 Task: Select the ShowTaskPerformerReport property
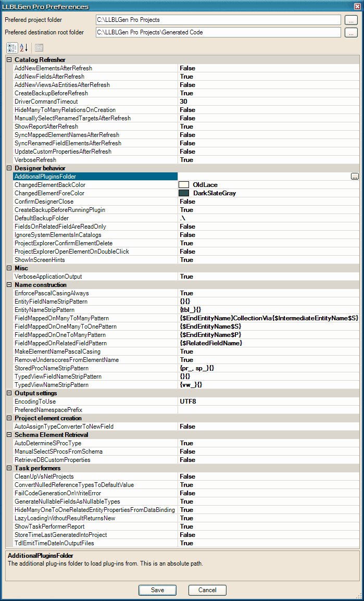click(x=49, y=527)
